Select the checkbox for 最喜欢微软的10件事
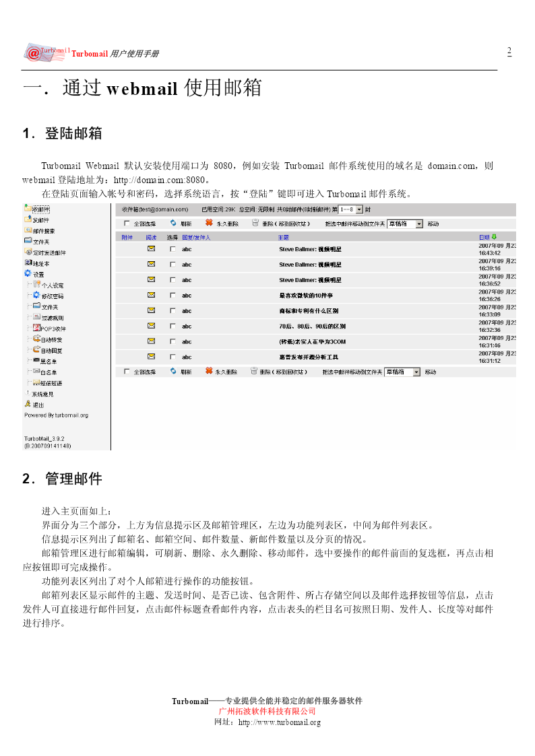The image size is (535, 756). (172, 296)
